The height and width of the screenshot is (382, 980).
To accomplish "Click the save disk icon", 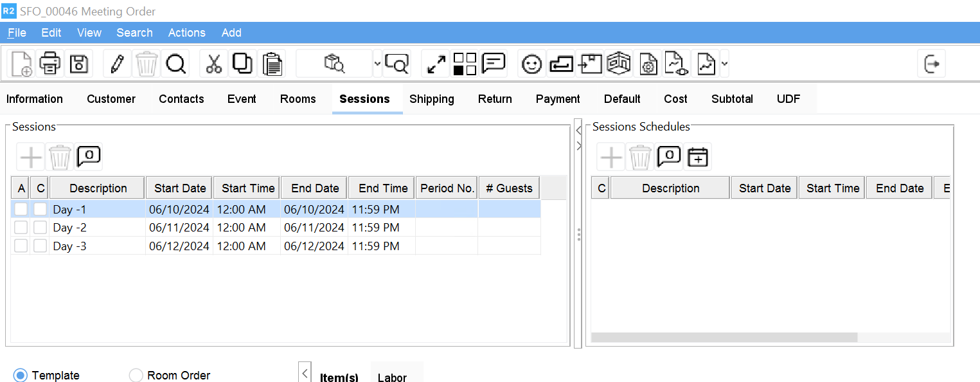I will 79,64.
